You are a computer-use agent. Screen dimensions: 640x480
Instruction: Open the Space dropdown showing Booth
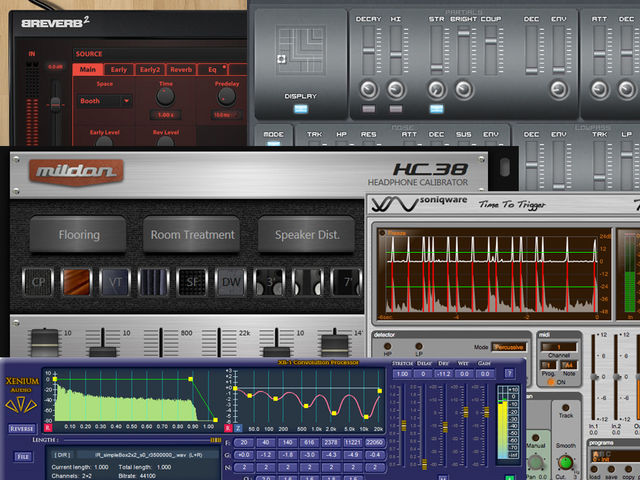pos(105,101)
